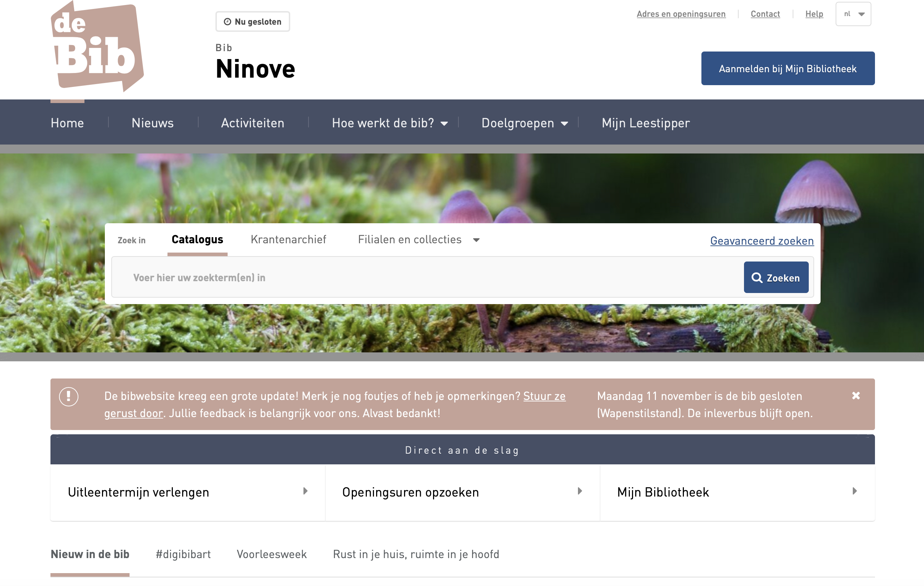Image resolution: width=924 pixels, height=586 pixels.
Task: Click arrow next to Openingsuren opzoeken
Action: click(580, 491)
